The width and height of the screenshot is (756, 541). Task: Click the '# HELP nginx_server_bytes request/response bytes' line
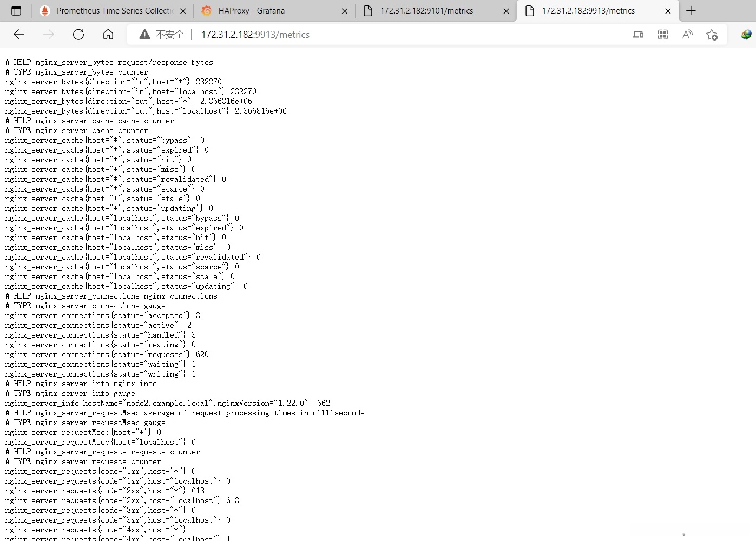point(109,62)
